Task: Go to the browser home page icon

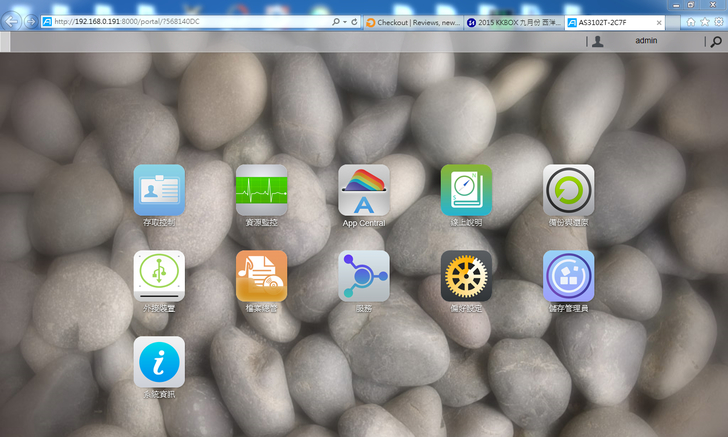Action: [x=691, y=21]
